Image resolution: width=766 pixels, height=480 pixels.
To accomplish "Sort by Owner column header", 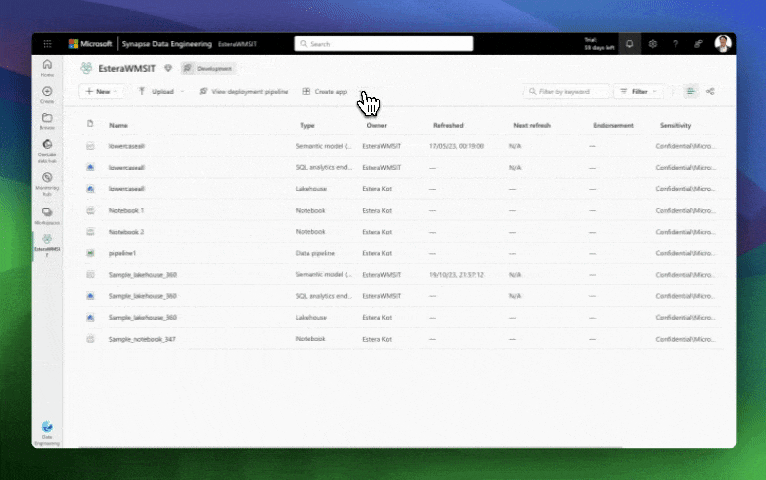I will coord(377,125).
